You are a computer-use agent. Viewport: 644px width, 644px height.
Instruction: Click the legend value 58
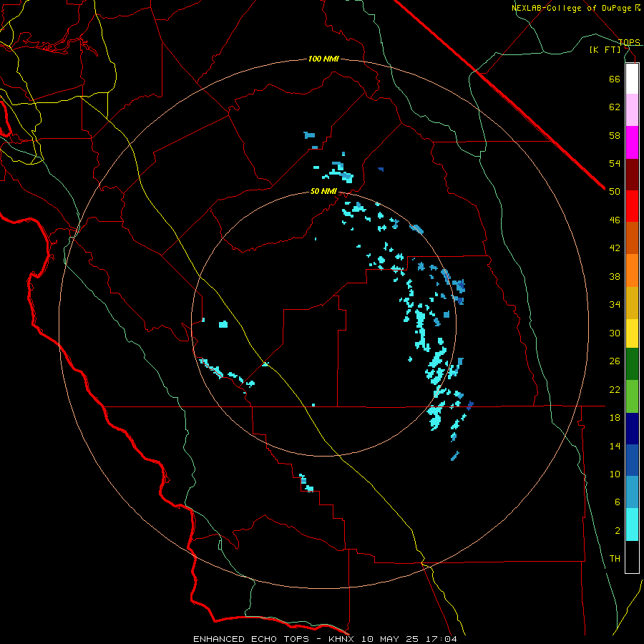pos(615,135)
